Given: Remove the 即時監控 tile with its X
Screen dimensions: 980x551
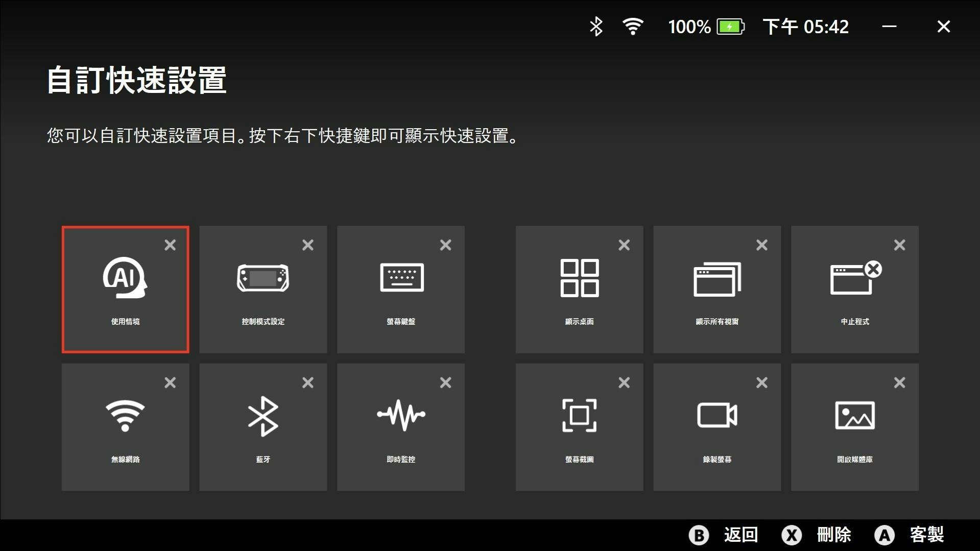Looking at the screenshot, I should pyautogui.click(x=446, y=382).
